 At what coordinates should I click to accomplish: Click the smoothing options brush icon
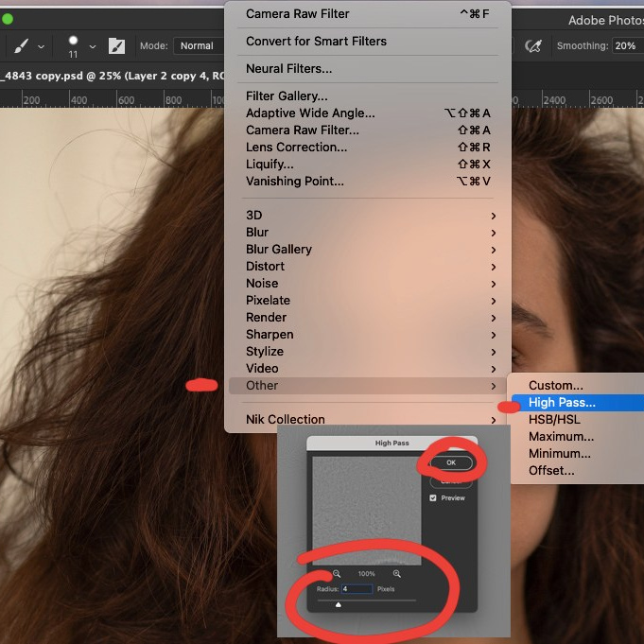(533, 46)
